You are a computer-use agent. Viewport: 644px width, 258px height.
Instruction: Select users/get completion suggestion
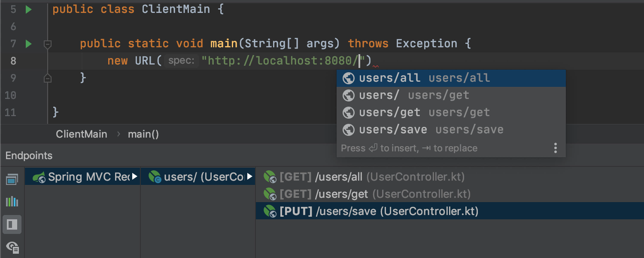[x=389, y=113]
